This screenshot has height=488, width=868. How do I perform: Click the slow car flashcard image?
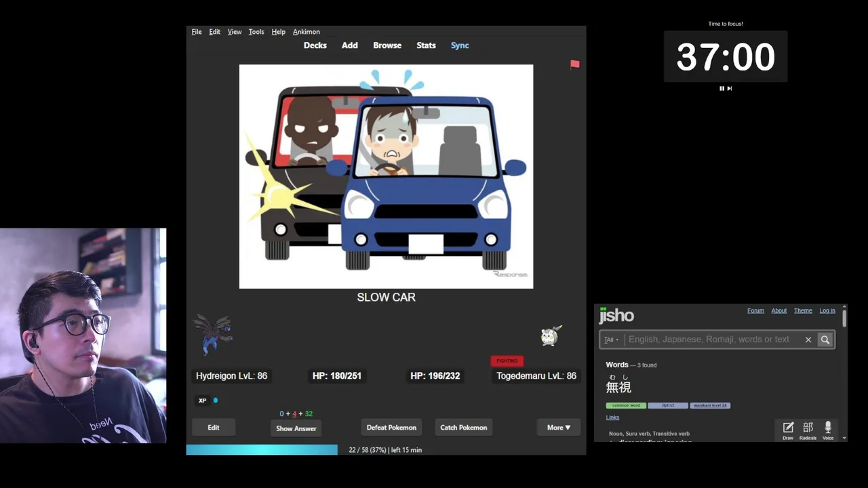tap(386, 176)
